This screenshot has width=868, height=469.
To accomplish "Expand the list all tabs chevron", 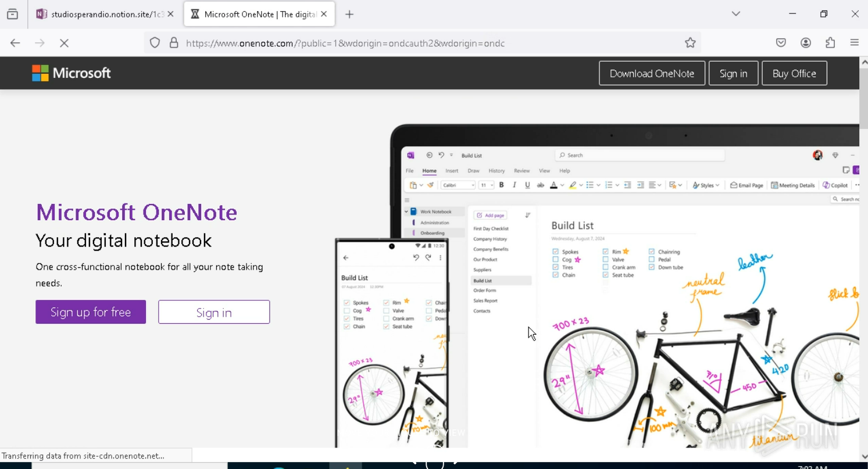I will pyautogui.click(x=736, y=14).
